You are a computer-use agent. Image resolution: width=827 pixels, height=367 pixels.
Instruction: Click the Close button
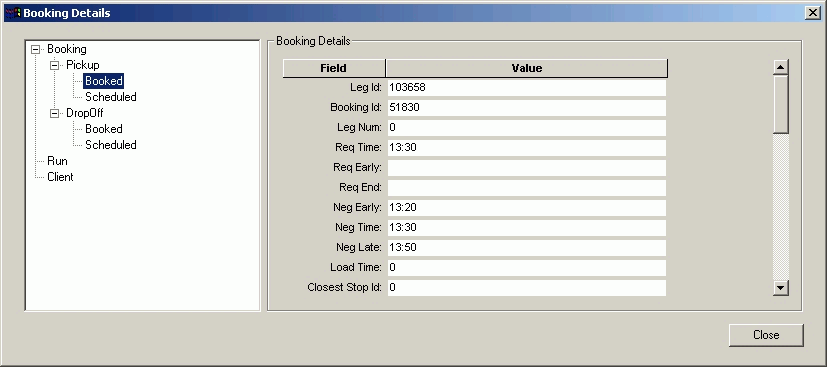[766, 335]
